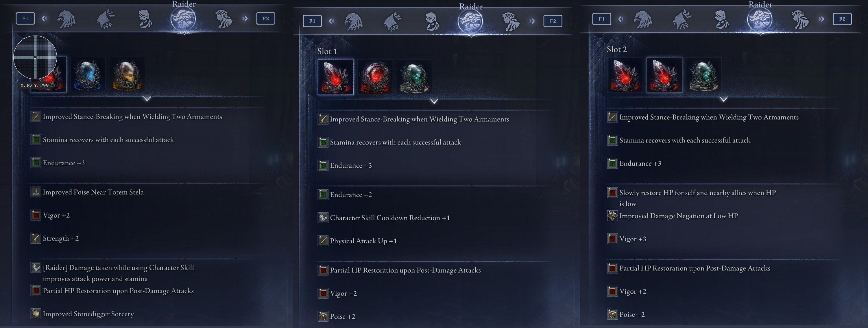Expand the chevron below Slot 1 relics
Image resolution: width=868 pixels, height=328 pixels.
(x=434, y=101)
